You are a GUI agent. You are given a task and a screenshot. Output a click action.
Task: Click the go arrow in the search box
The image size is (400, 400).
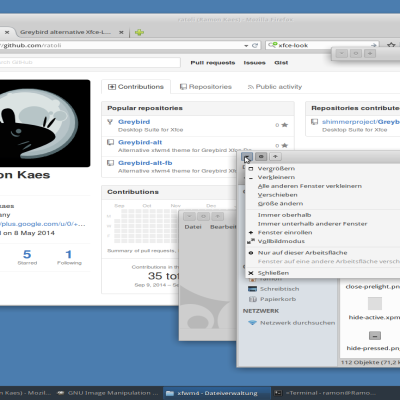pos(374,45)
